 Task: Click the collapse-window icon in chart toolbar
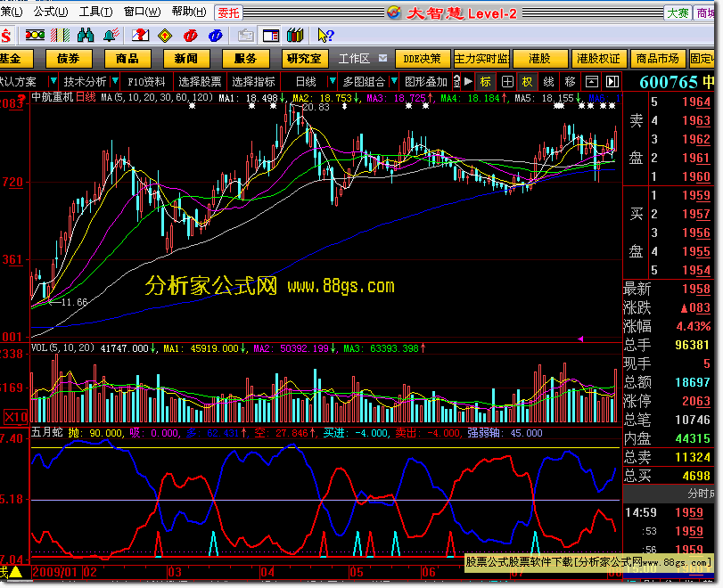pyautogui.click(x=592, y=82)
